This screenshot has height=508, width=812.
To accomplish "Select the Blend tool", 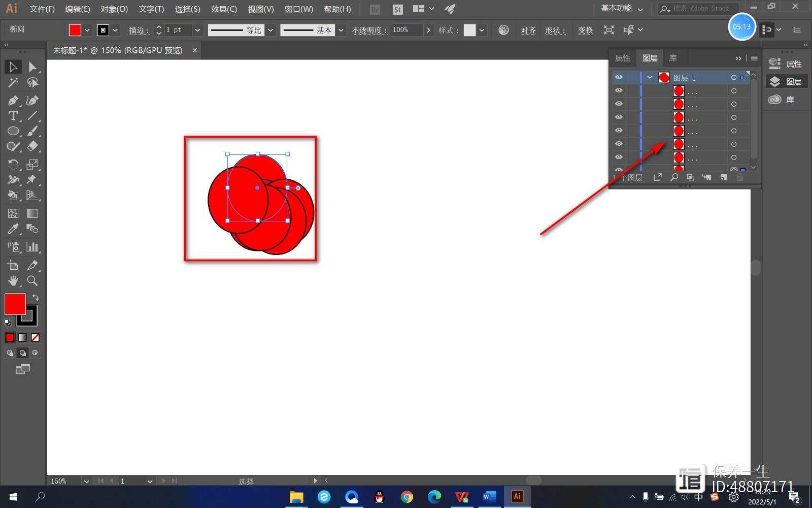I will point(32,229).
